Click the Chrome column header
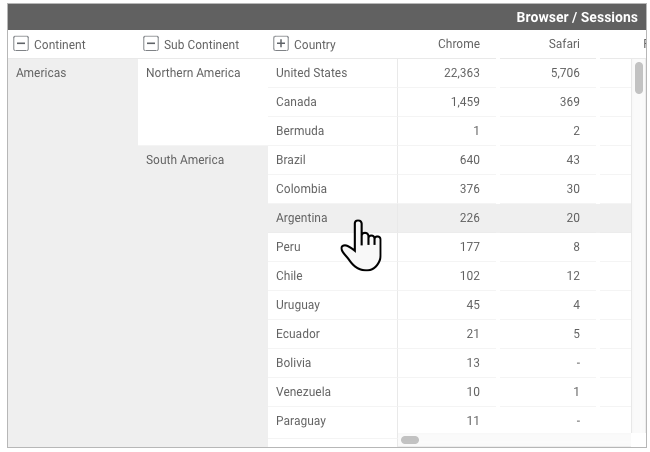The height and width of the screenshot is (452, 650). click(x=458, y=44)
